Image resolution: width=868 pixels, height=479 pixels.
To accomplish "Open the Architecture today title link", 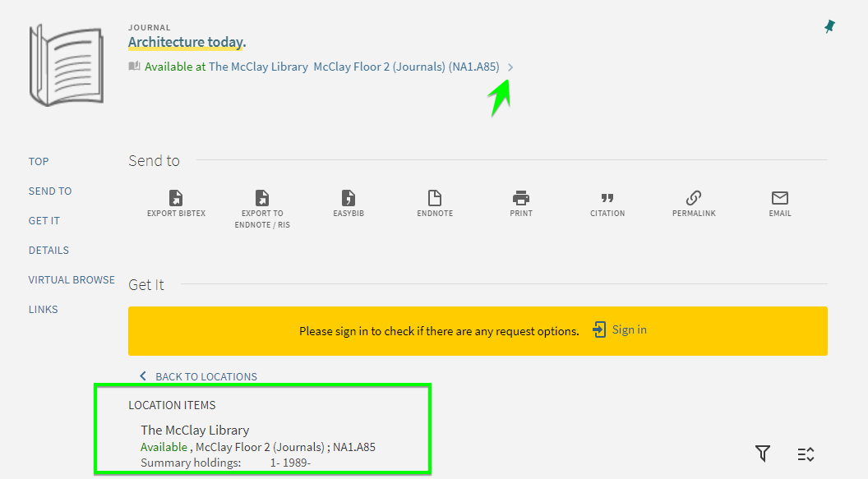I will (x=187, y=43).
